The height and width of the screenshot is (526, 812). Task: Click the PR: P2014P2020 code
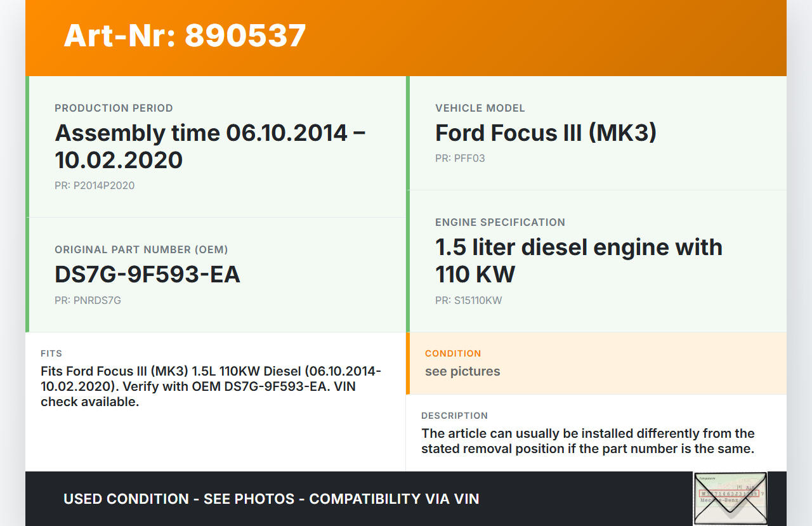tap(95, 186)
